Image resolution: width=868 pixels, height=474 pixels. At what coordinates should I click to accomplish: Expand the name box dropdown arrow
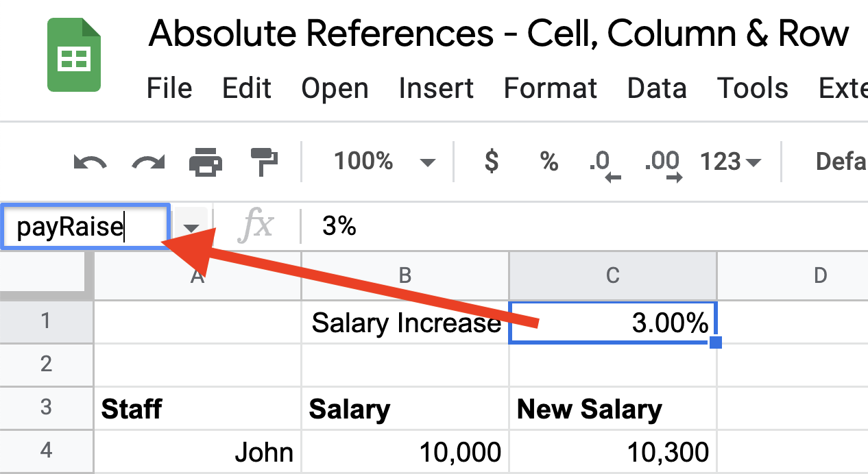[191, 226]
